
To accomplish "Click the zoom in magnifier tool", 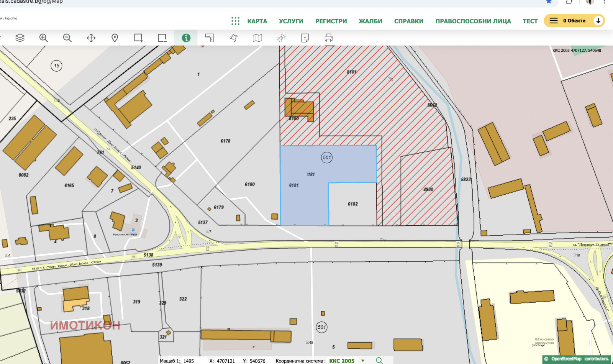I will 44,38.
